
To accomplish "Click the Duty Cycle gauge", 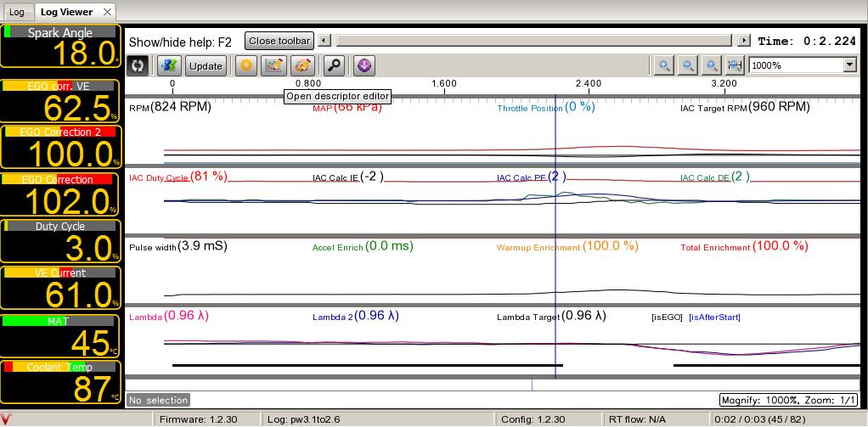I will pos(60,241).
